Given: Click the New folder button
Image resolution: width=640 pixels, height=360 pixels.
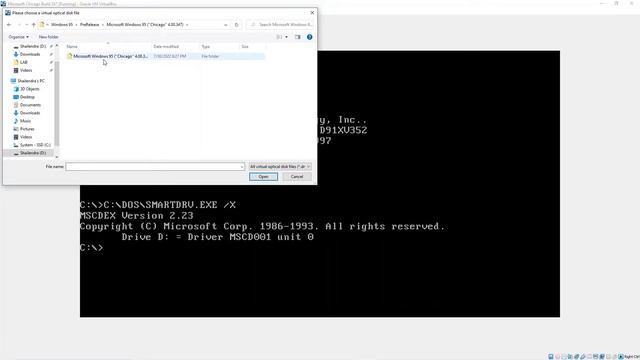Looking at the screenshot, I should 48,37.
